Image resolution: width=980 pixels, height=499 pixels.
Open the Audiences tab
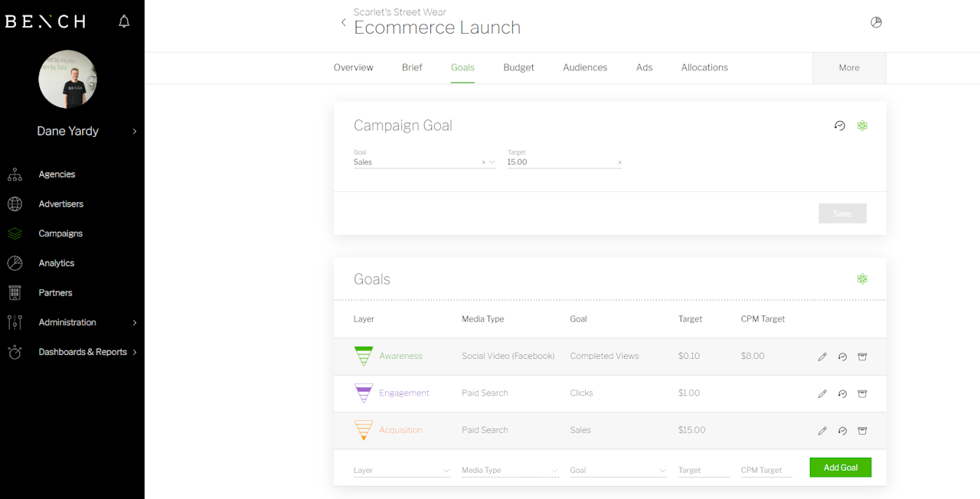585,67
